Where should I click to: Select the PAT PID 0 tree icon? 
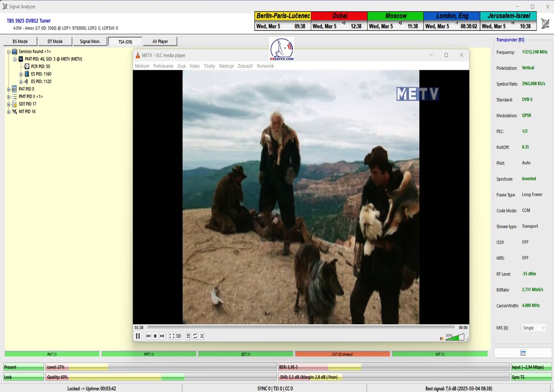14,89
